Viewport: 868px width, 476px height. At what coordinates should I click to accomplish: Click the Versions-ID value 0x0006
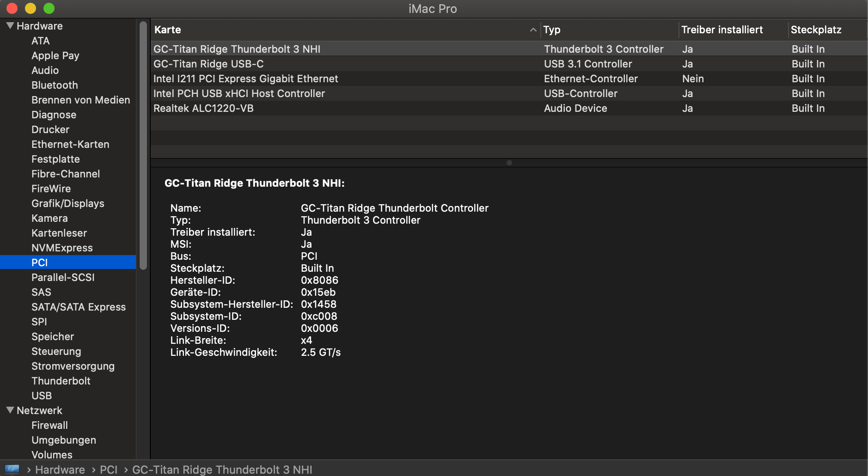tap(319, 328)
